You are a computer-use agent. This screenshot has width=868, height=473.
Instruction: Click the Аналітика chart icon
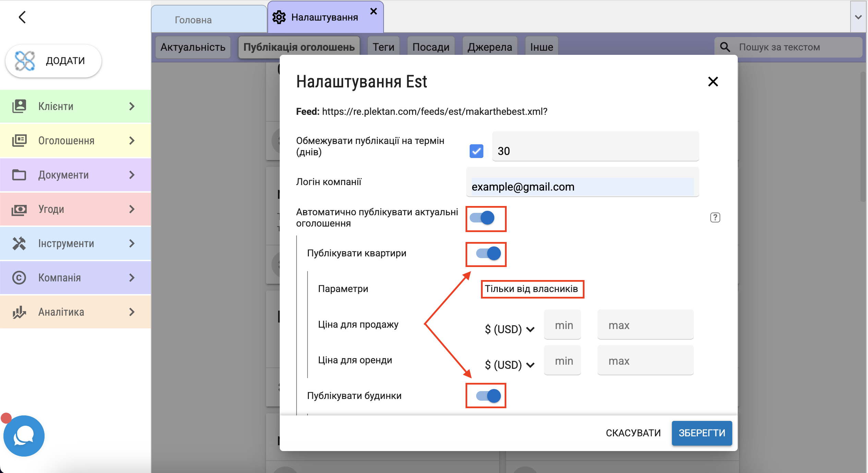coord(19,312)
